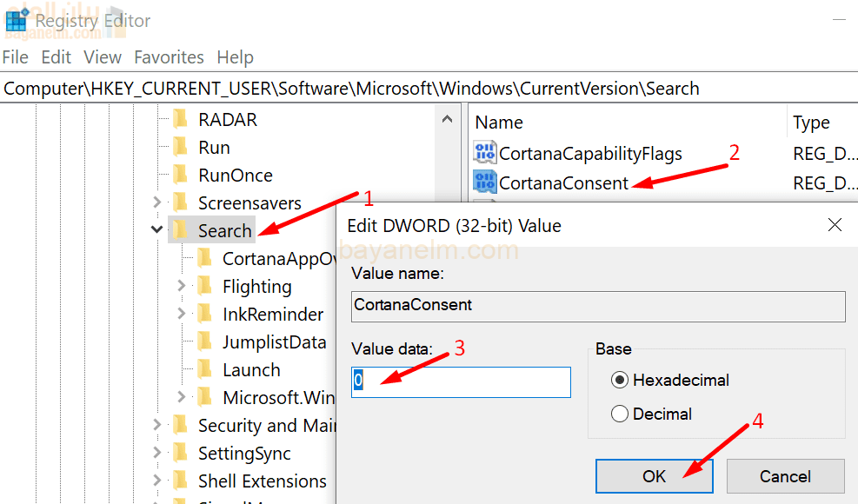Expand the Flighting subkey
The height and width of the screenshot is (504, 858).
pyautogui.click(x=181, y=286)
